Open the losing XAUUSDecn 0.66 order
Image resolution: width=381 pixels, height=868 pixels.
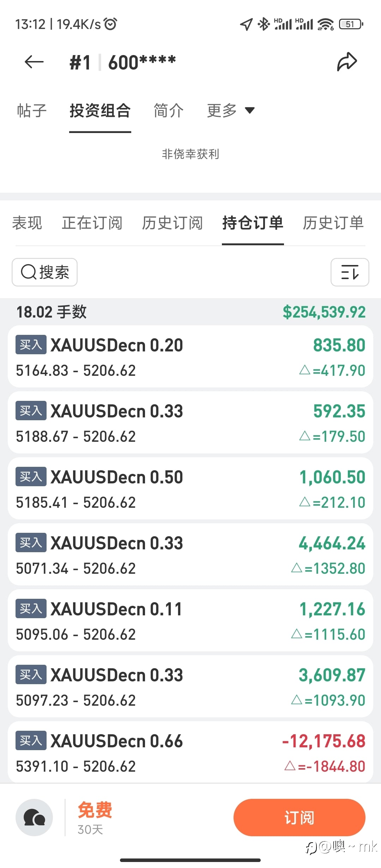[x=190, y=752]
